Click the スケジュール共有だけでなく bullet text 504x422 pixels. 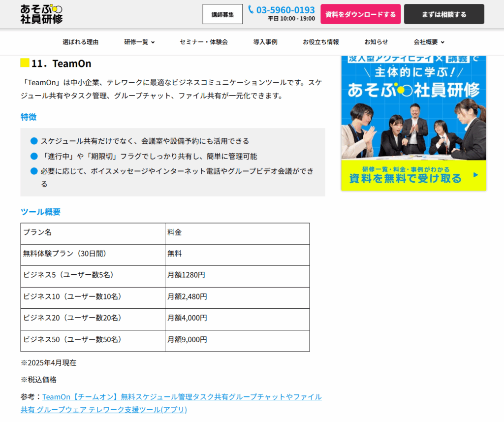pyautogui.click(x=145, y=141)
